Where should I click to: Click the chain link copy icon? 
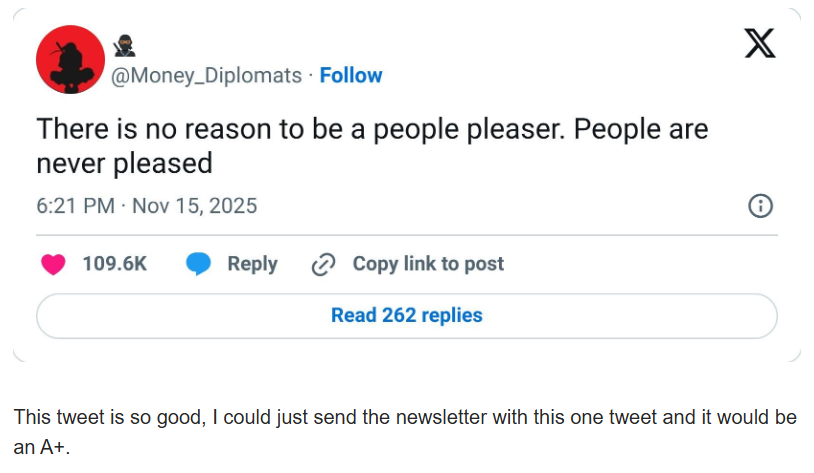coord(323,264)
